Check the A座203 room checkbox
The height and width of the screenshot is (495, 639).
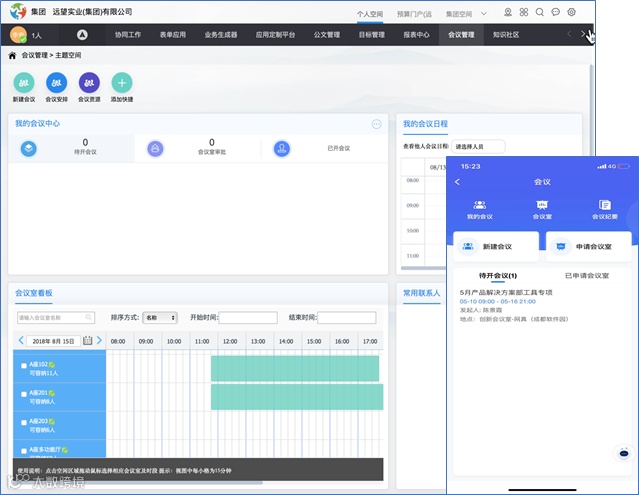[x=24, y=422]
